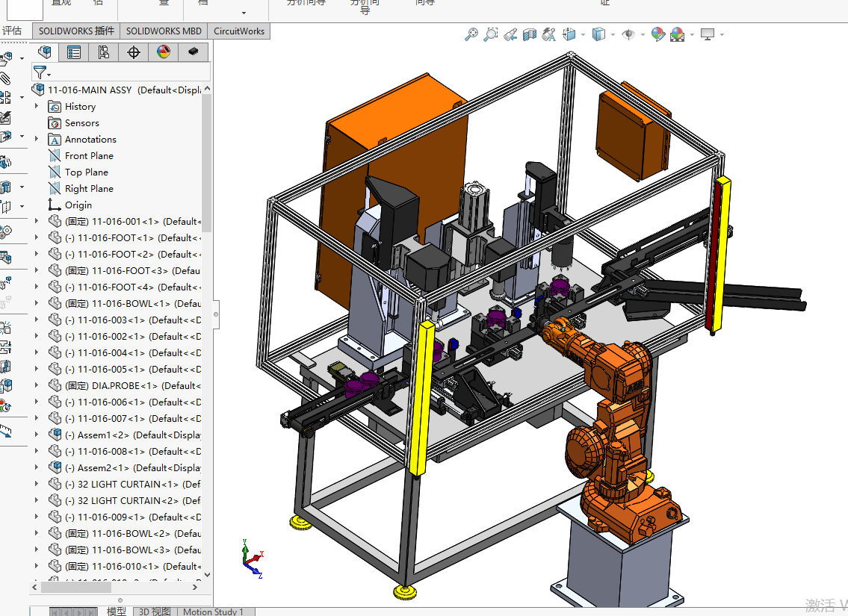The width and height of the screenshot is (848, 616).
Task: Click the Previous View icon
Action: (x=510, y=34)
